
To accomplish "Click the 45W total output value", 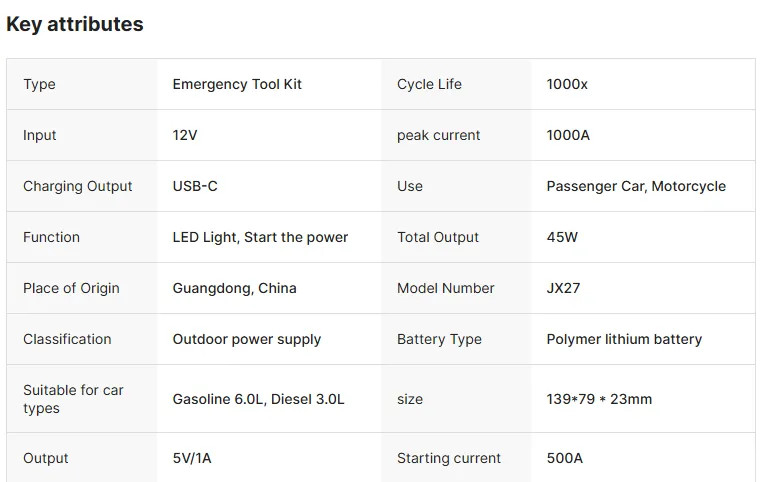I will pyautogui.click(x=562, y=237).
